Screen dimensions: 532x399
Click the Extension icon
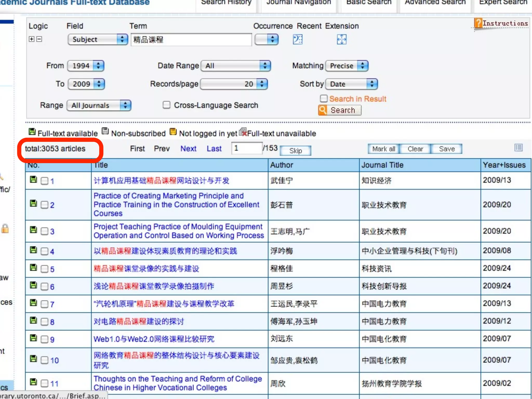click(341, 39)
